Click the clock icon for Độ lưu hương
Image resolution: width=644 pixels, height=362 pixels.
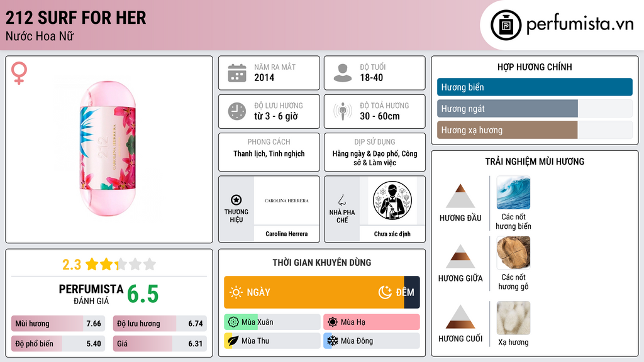tap(237, 111)
